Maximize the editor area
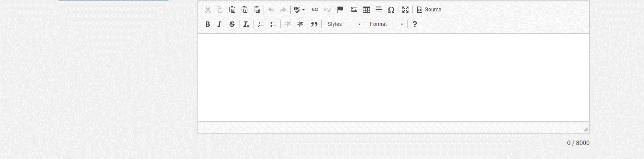 click(x=405, y=10)
